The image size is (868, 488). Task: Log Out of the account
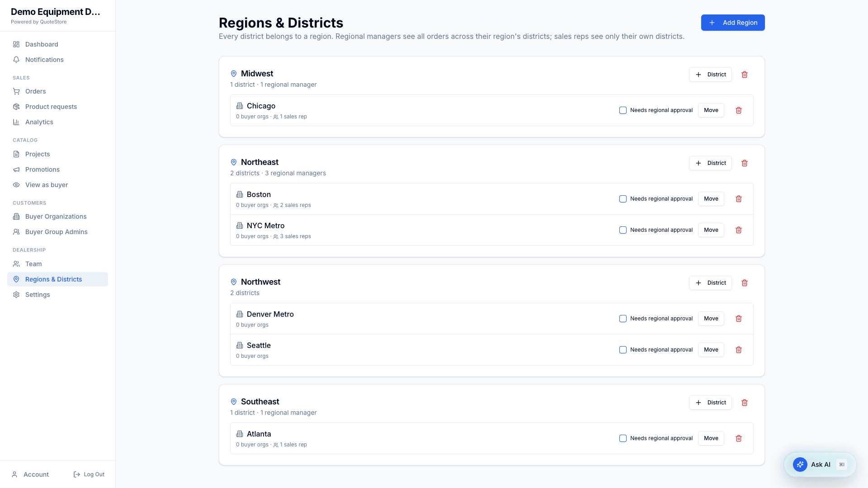[89, 474]
